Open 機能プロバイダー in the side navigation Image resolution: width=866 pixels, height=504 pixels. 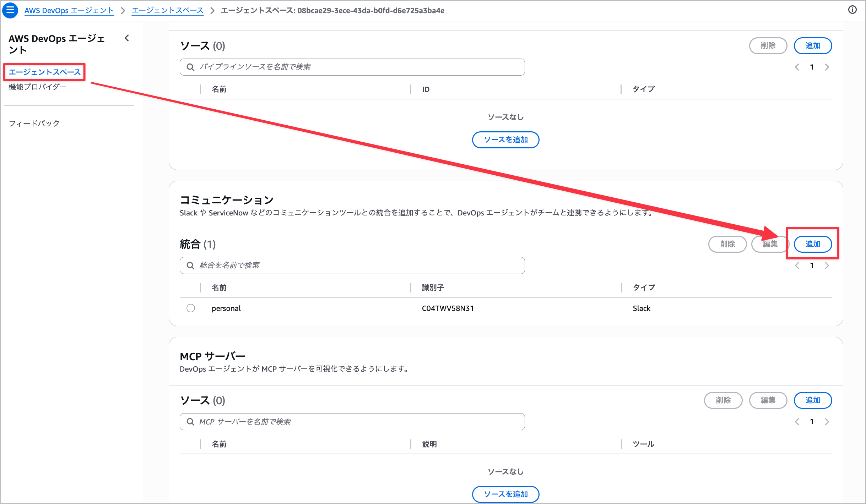[x=37, y=87]
